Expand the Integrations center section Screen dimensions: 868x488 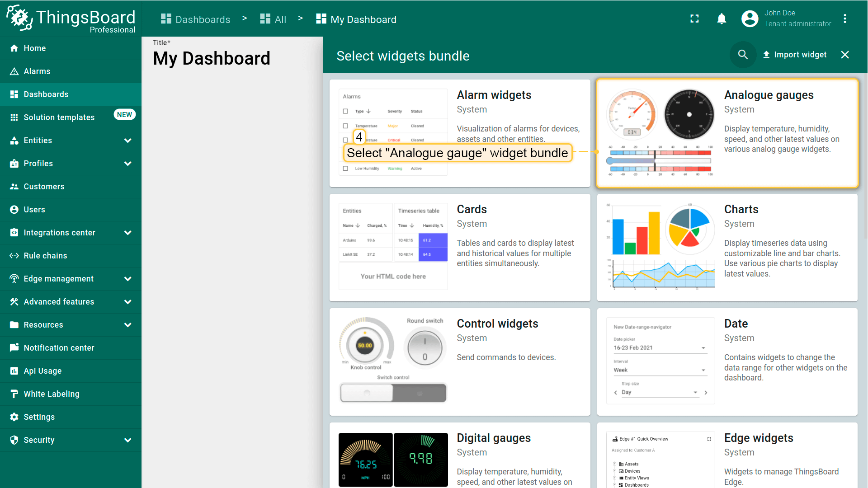tap(127, 233)
